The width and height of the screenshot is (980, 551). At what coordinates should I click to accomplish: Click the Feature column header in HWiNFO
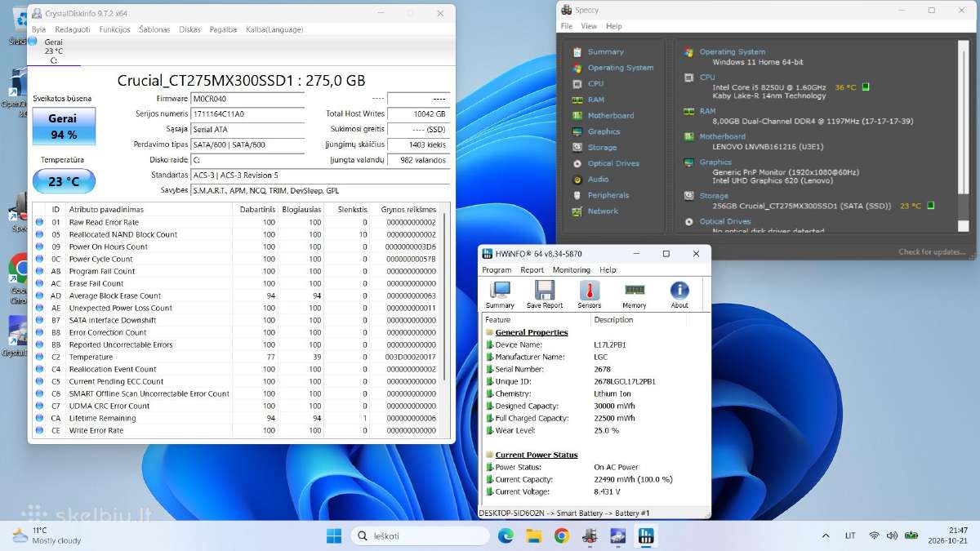coord(536,320)
